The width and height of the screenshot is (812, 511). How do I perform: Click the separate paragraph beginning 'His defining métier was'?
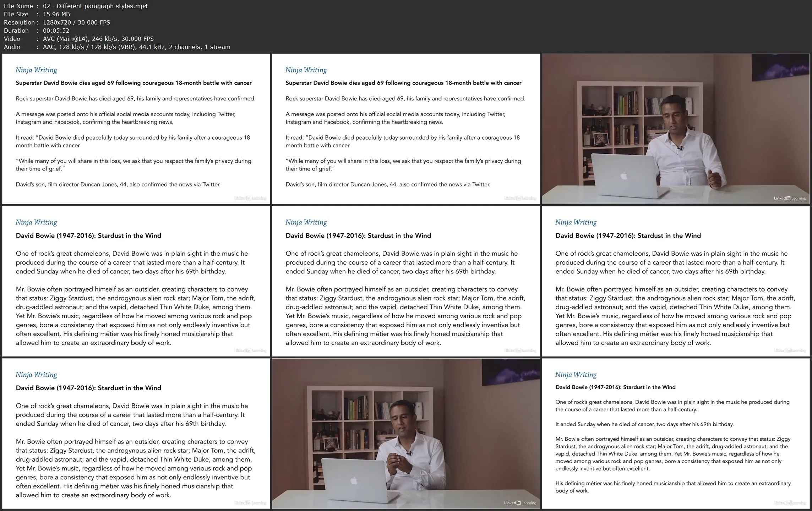[x=673, y=487]
